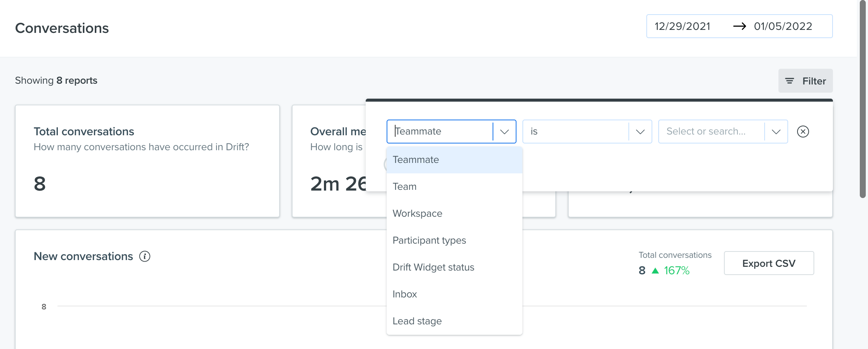
Task: Pick Lead stage filter option
Action: click(454, 321)
